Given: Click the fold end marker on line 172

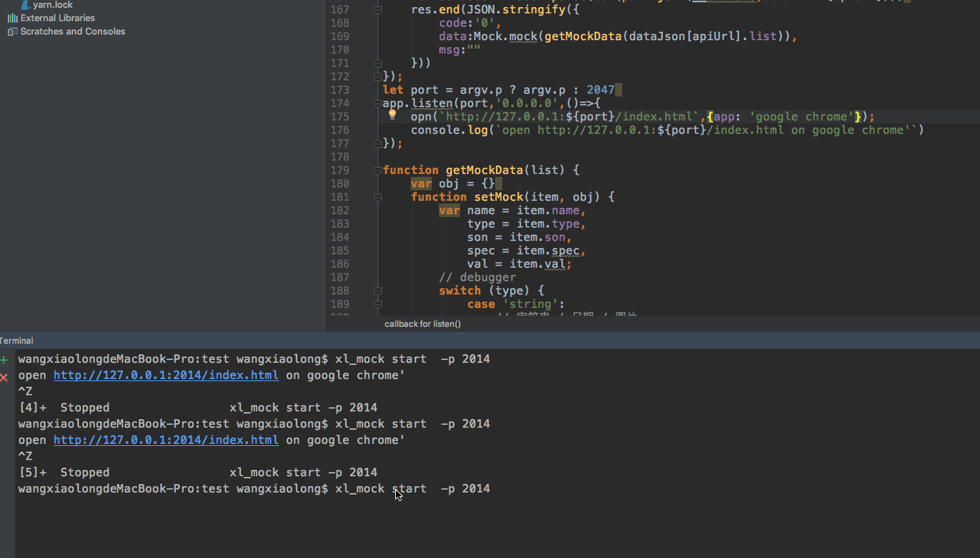Looking at the screenshot, I should (378, 77).
